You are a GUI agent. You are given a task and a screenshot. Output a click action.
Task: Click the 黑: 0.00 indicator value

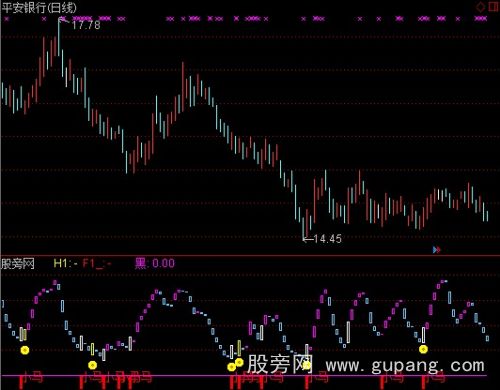tap(155, 264)
